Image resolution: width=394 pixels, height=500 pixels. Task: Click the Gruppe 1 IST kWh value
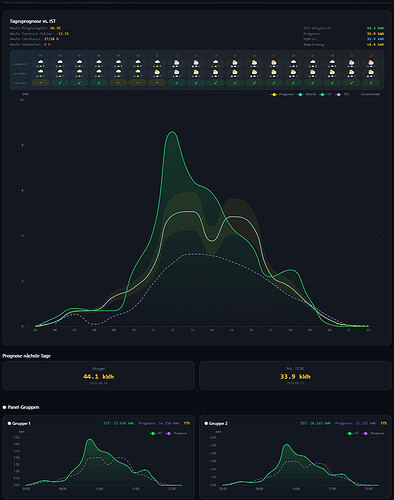tap(119, 423)
